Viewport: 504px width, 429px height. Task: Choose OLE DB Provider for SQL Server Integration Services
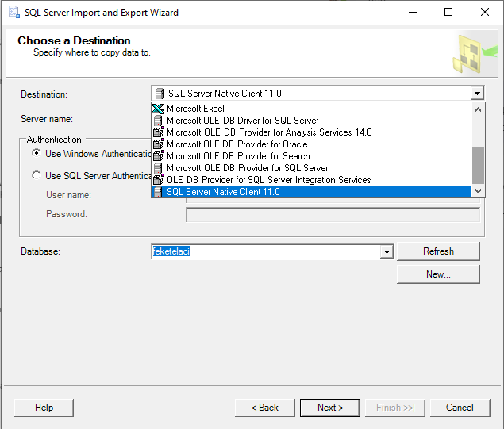(x=311, y=180)
